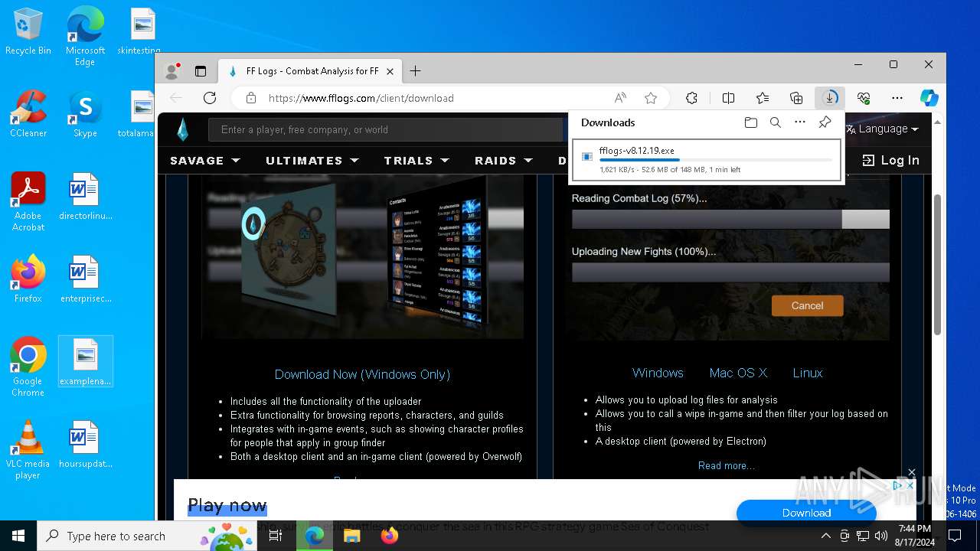Select directorlinu document on desktop

[85, 197]
